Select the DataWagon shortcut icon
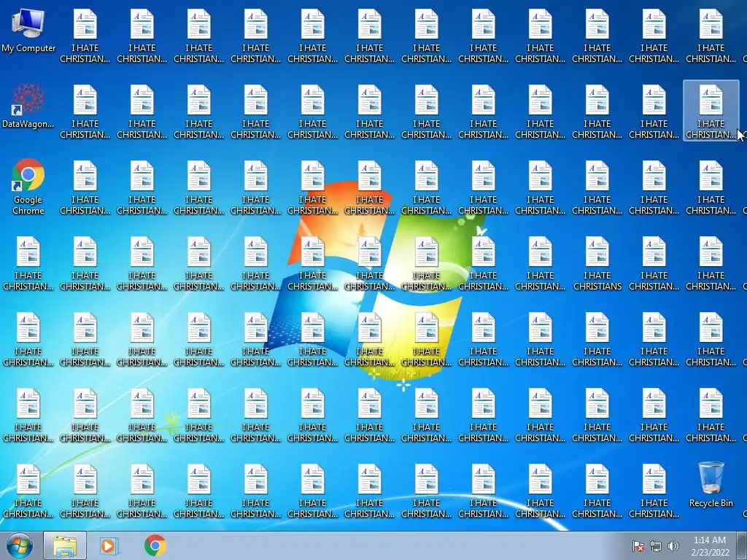 [x=28, y=106]
